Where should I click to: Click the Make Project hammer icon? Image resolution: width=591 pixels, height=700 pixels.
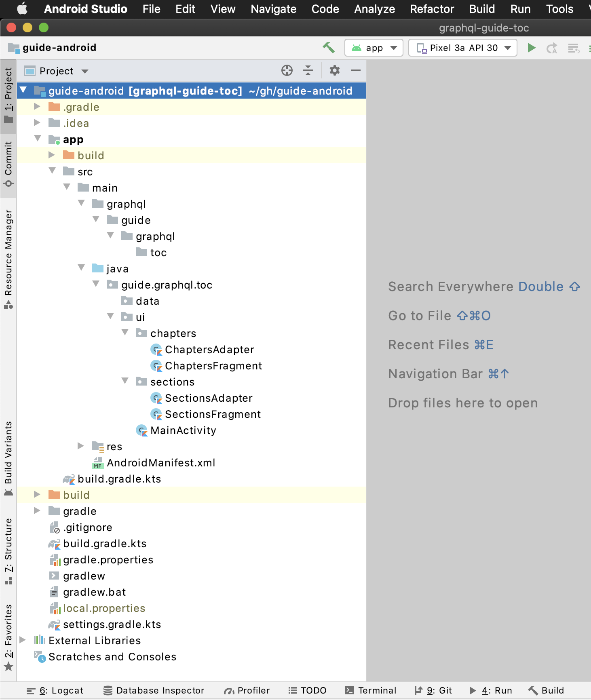tap(329, 48)
